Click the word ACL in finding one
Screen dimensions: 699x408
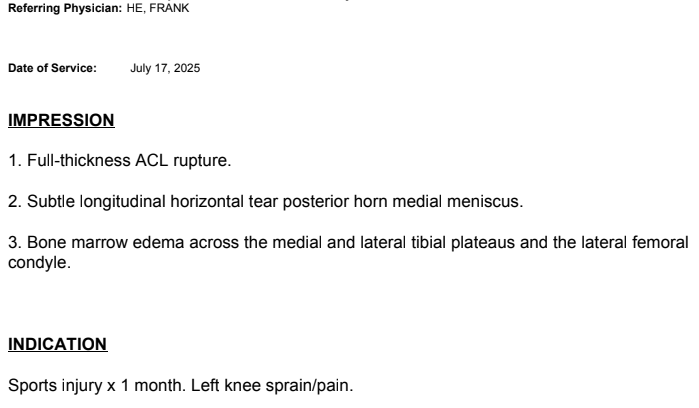[152, 161]
